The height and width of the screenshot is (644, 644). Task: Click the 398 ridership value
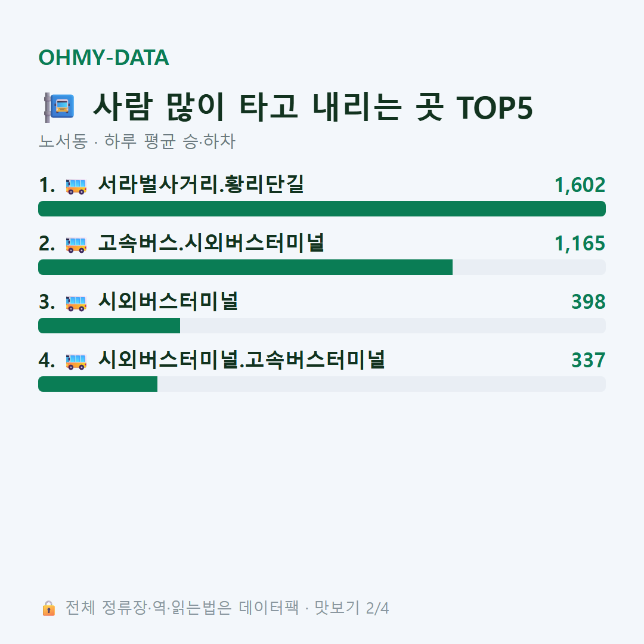[x=589, y=302]
